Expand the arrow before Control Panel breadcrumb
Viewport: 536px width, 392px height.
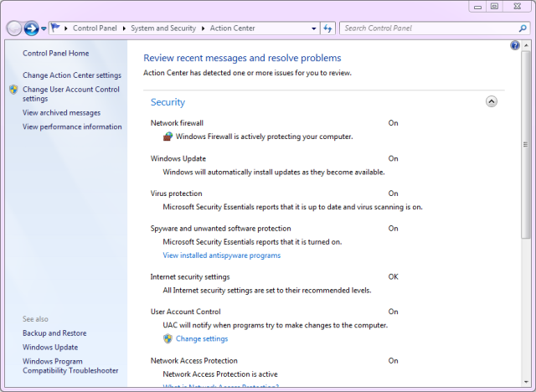click(66, 28)
